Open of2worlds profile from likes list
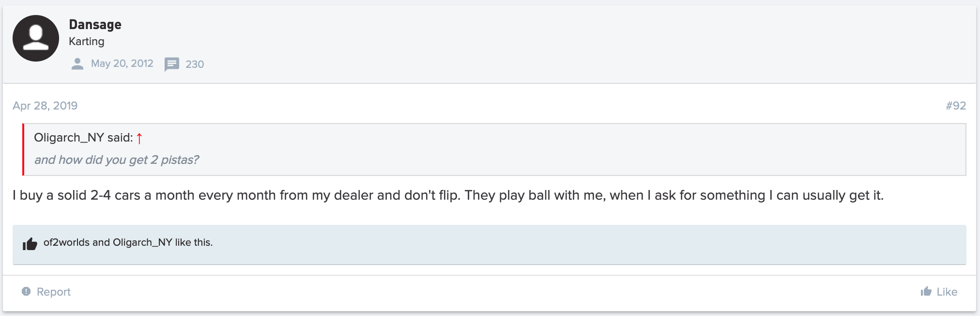Screen dimensions: 980x316 click(x=66, y=242)
